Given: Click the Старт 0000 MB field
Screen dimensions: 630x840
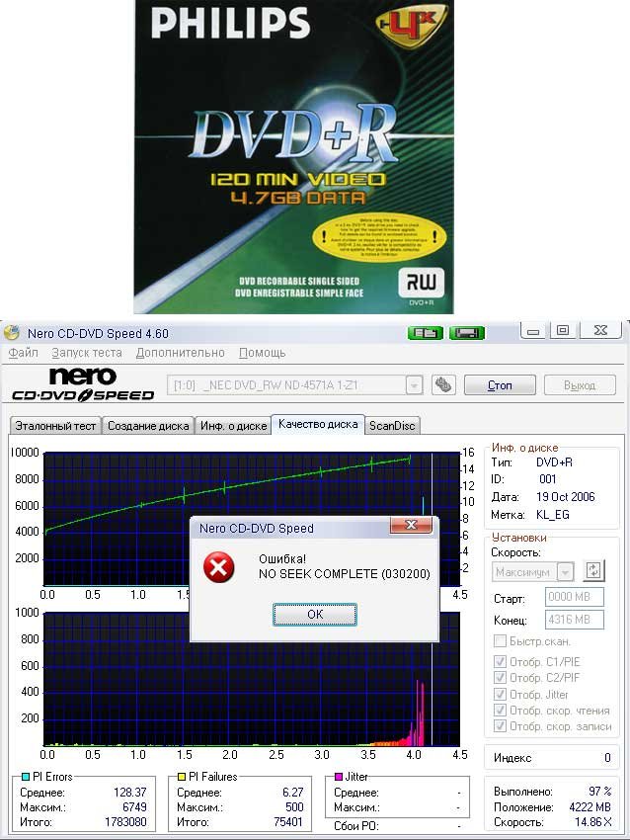Looking at the screenshot, I should coord(575,597).
